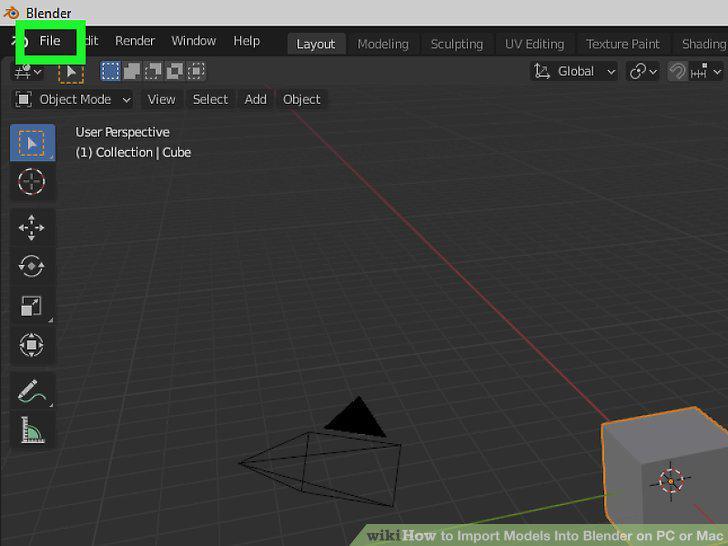
Task: Select the Scale tool
Action: 32,306
